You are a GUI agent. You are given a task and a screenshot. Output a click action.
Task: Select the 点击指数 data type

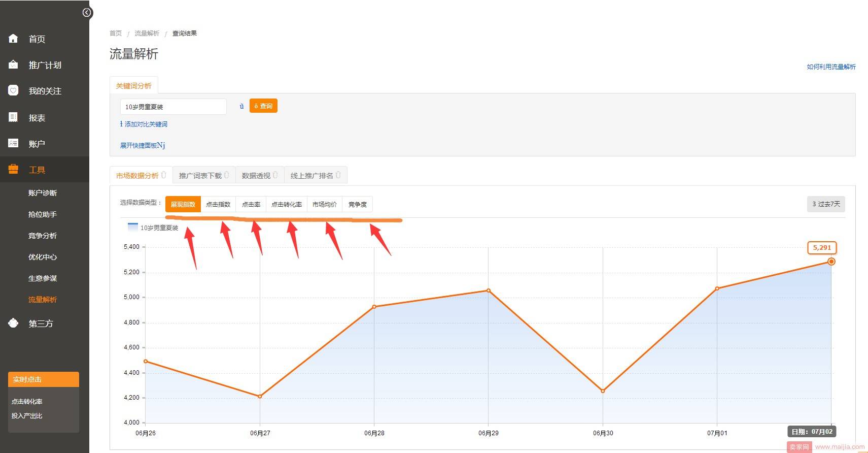pos(218,204)
